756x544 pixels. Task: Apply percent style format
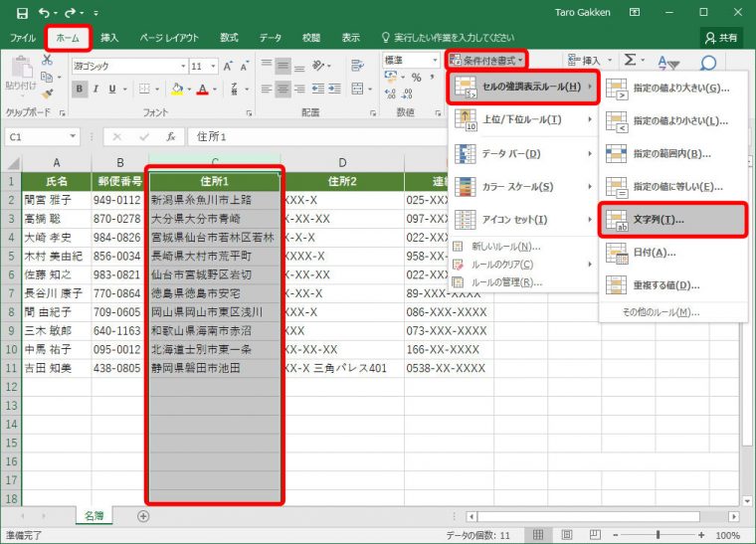[417, 78]
